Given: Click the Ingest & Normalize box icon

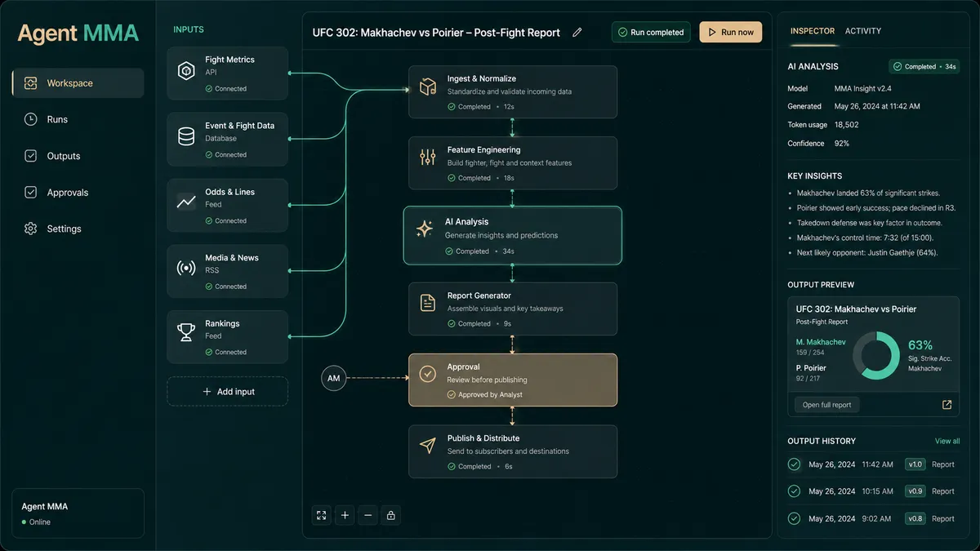Looking at the screenshot, I should click(428, 87).
